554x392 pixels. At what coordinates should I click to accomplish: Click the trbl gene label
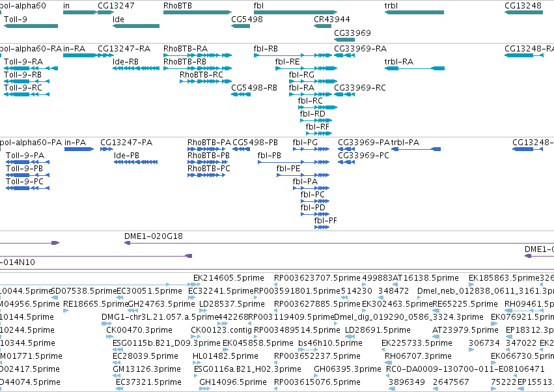point(391,6)
